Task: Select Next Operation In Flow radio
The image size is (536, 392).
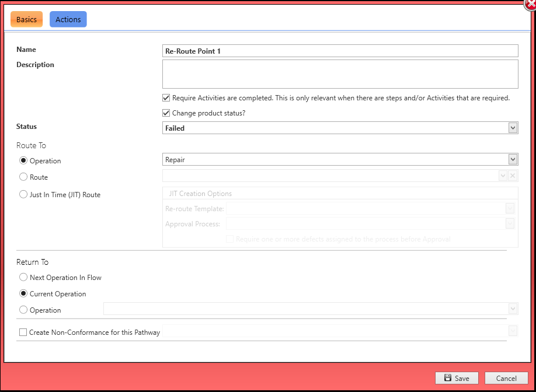Action: (x=23, y=277)
